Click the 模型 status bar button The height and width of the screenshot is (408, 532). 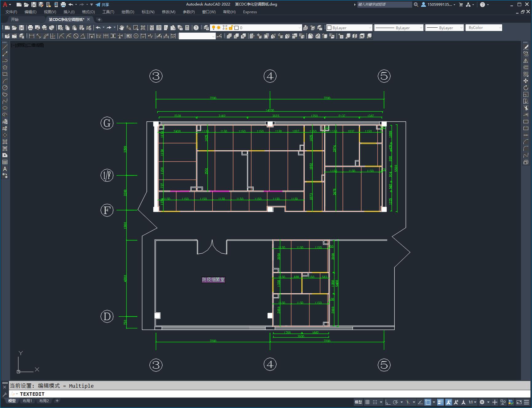(358, 402)
